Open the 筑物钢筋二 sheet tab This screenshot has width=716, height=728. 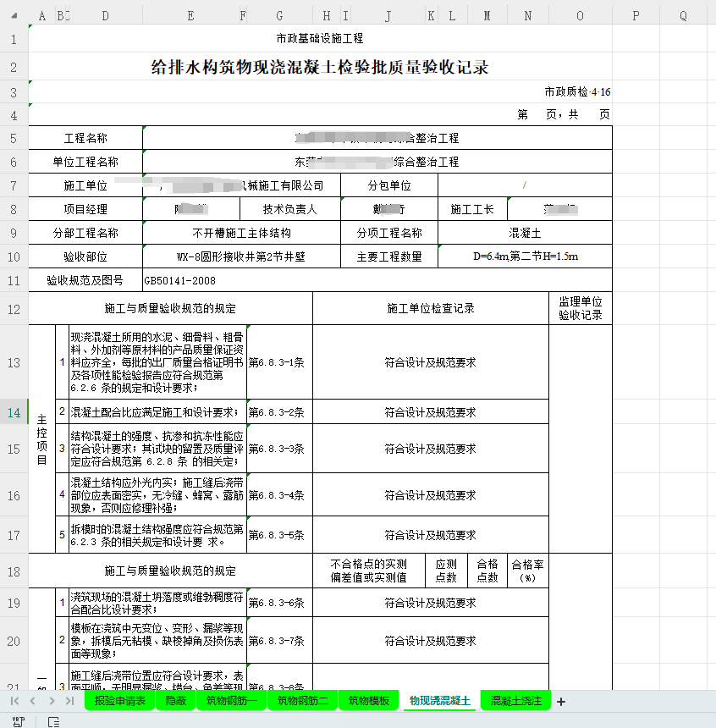coord(303,701)
